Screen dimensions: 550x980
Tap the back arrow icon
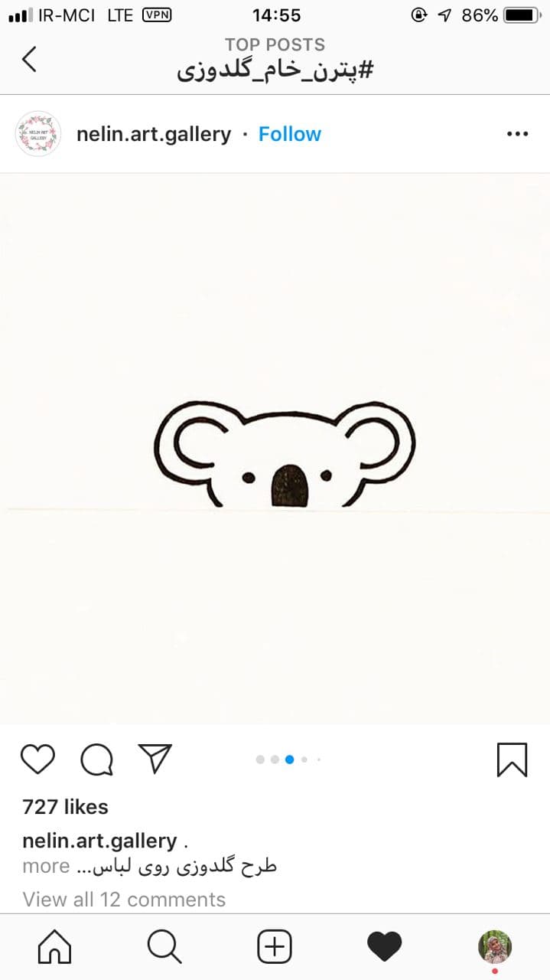click(x=29, y=59)
